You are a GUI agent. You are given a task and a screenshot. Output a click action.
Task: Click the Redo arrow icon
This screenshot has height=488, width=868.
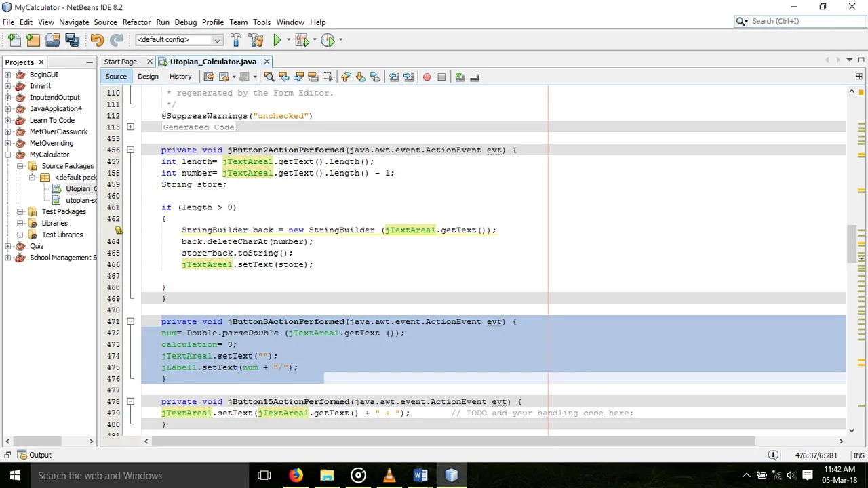coord(117,40)
